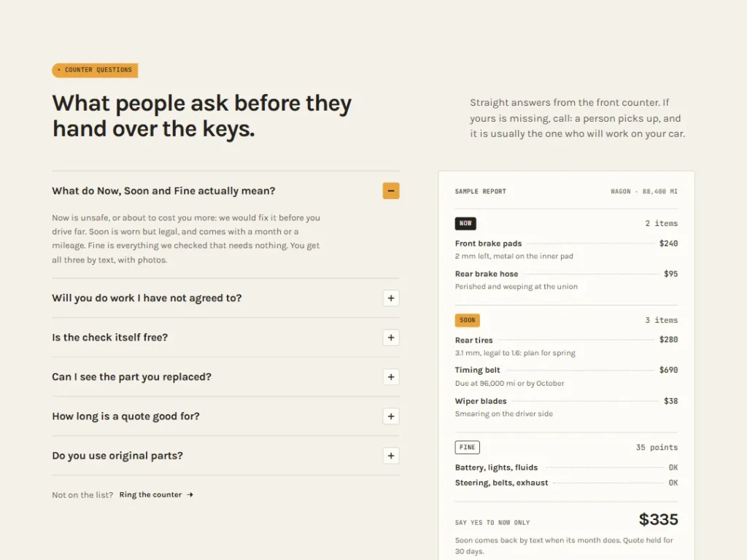Click the question text 'Will you do work I have not agreed to?'
The image size is (747, 560).
click(x=147, y=298)
